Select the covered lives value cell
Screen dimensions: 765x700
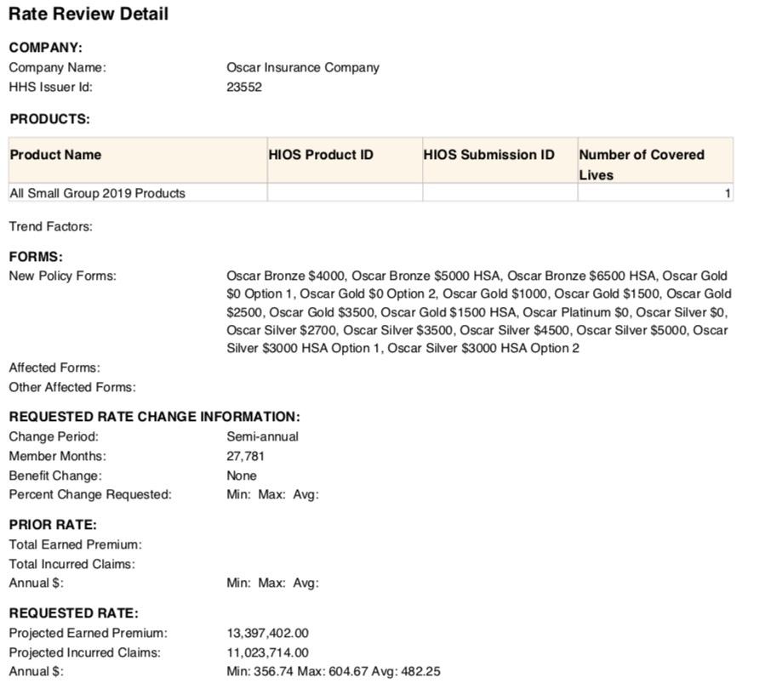click(x=655, y=193)
